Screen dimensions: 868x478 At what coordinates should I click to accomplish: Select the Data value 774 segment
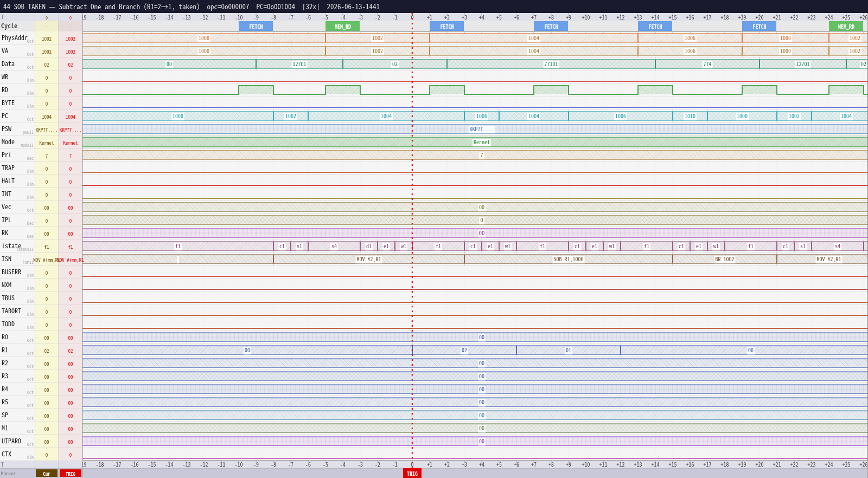point(707,64)
